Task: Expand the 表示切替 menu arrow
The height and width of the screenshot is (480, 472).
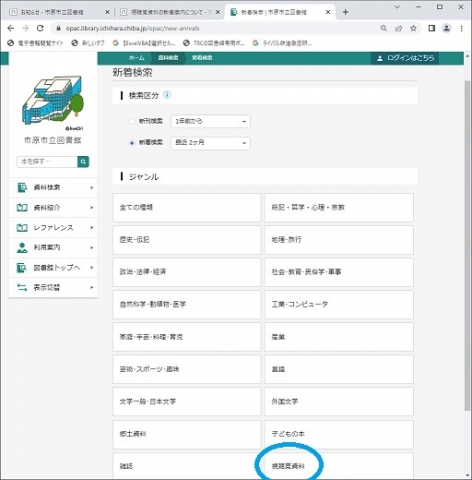Action: tap(92, 288)
